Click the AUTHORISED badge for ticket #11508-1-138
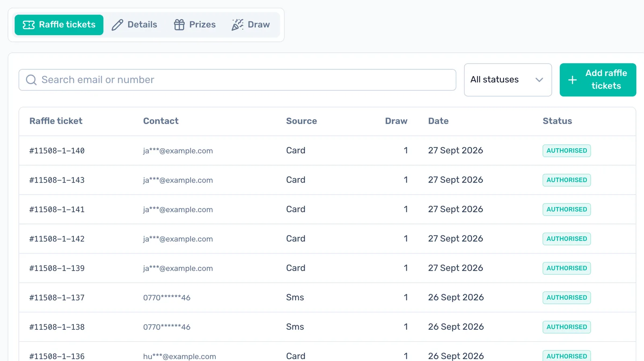 [x=567, y=327]
